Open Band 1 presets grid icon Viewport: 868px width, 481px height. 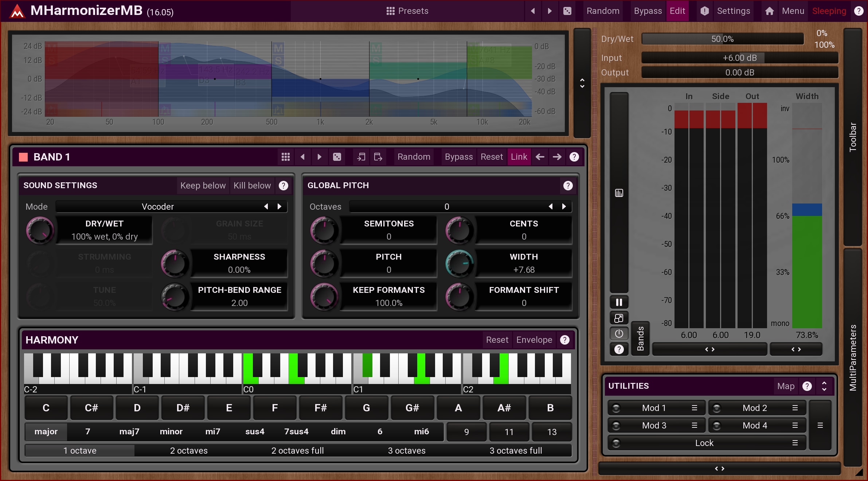coord(286,157)
